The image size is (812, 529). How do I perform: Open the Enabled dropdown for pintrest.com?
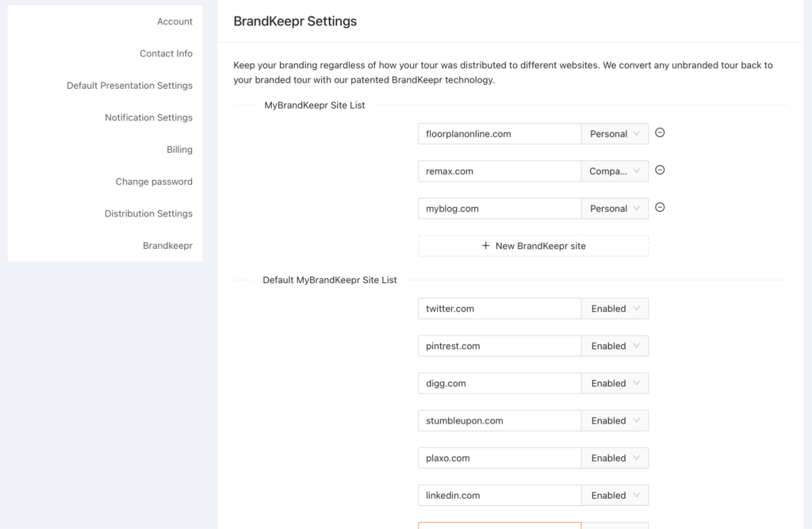pos(615,345)
